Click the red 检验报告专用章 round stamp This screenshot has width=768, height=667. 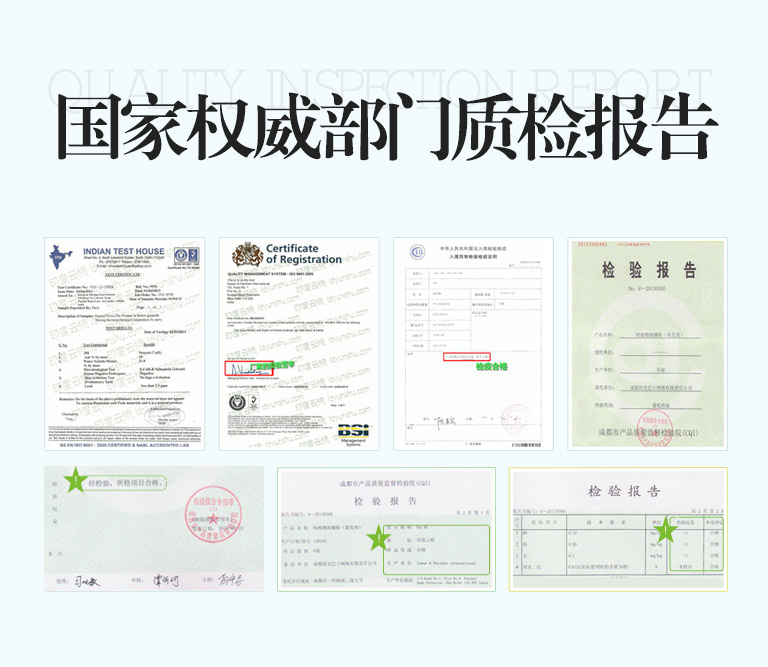213,514
